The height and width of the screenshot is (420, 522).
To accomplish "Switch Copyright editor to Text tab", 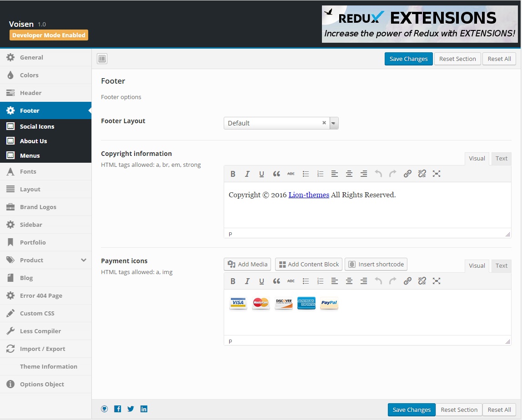I will click(502, 159).
